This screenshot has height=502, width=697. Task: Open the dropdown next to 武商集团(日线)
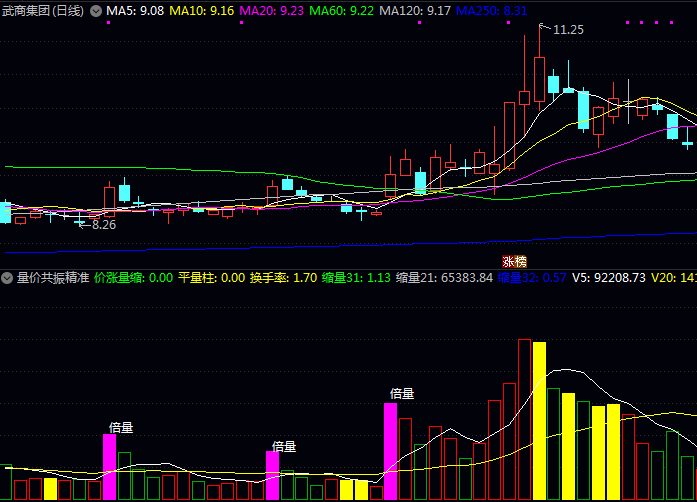[x=96, y=11]
